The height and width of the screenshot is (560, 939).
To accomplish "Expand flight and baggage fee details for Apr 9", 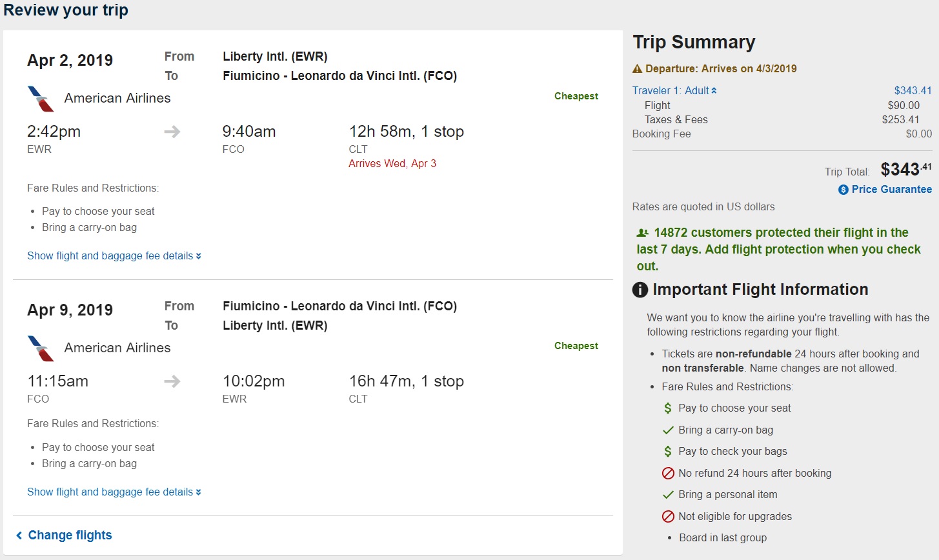I will pyautogui.click(x=114, y=492).
